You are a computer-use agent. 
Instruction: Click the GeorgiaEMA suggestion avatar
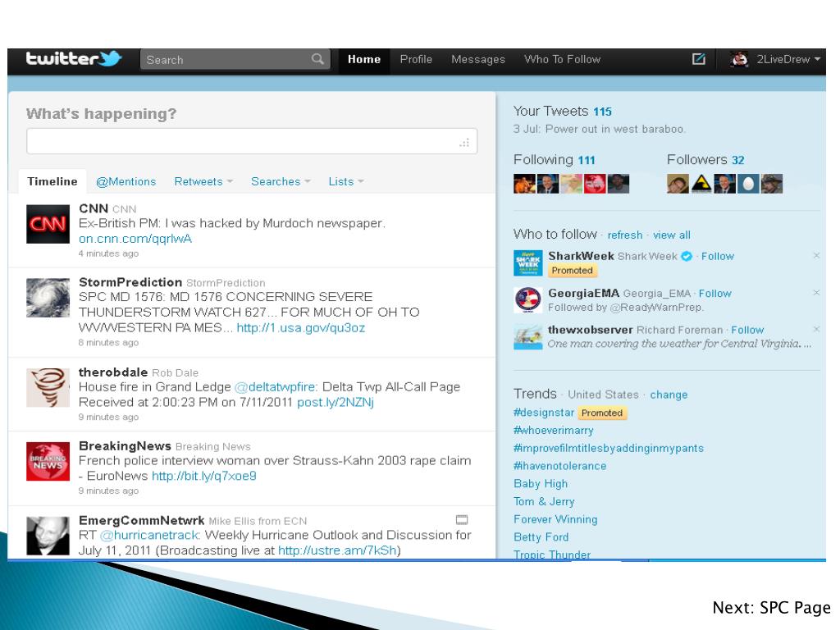coord(527,300)
